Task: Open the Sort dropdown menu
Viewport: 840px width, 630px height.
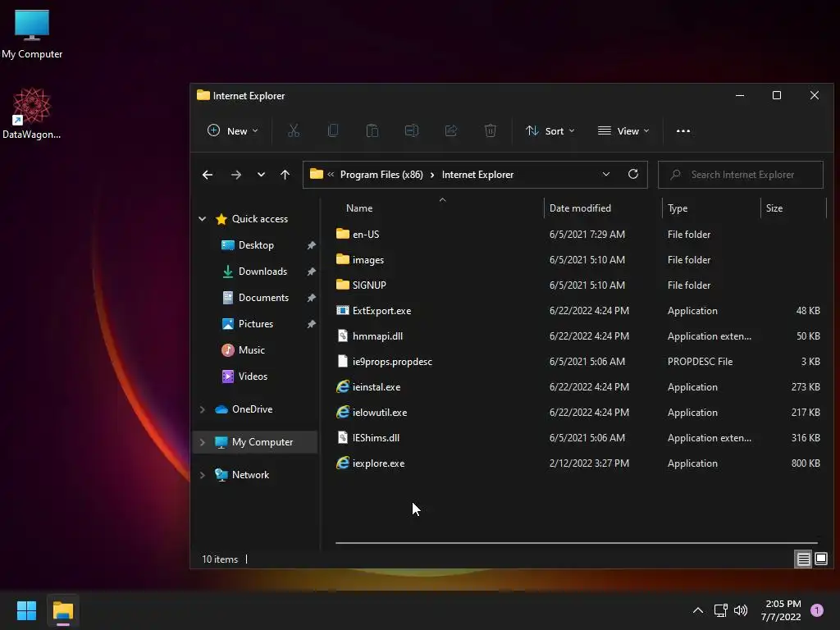Action: tap(550, 130)
